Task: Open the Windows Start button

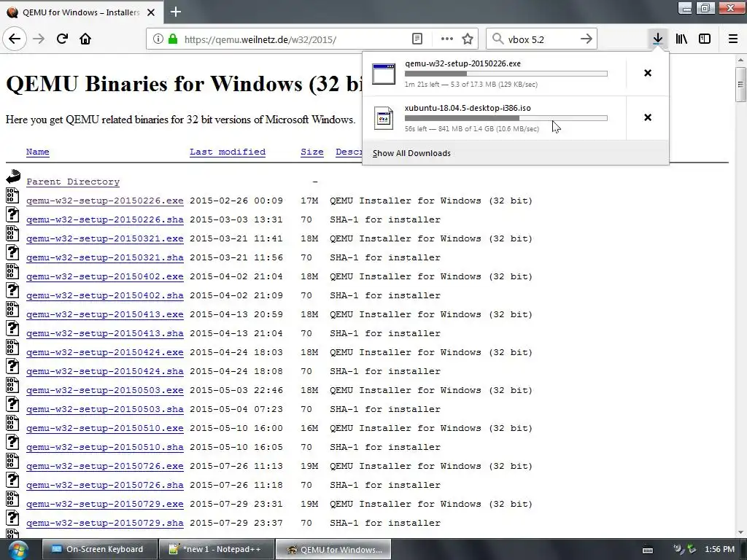Action: (x=18, y=550)
